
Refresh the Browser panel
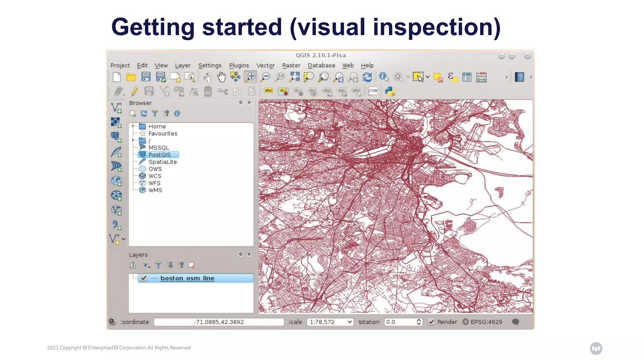(x=144, y=113)
